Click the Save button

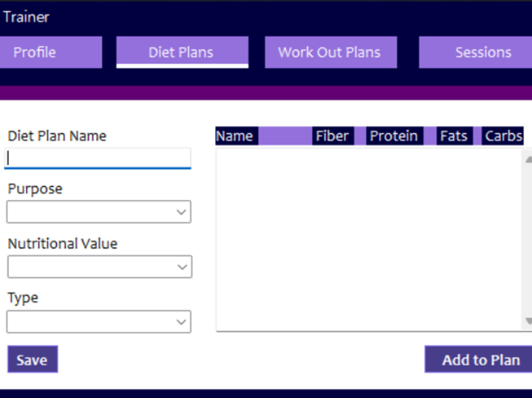click(32, 359)
